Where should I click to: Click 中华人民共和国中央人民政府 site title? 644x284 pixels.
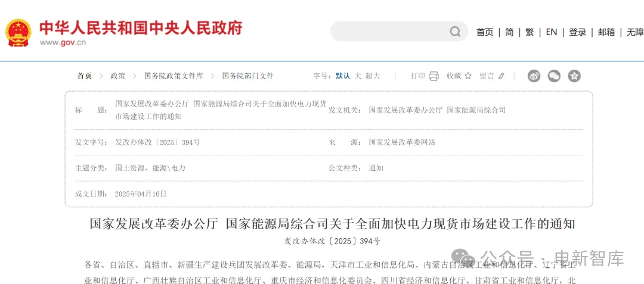click(141, 28)
